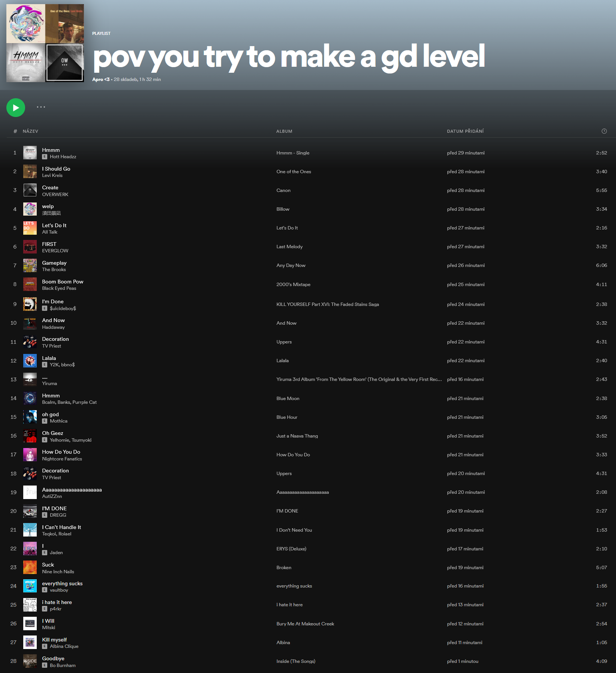
Task: Click the explicit badge on everything sucks by vaultboy
Action: click(45, 590)
